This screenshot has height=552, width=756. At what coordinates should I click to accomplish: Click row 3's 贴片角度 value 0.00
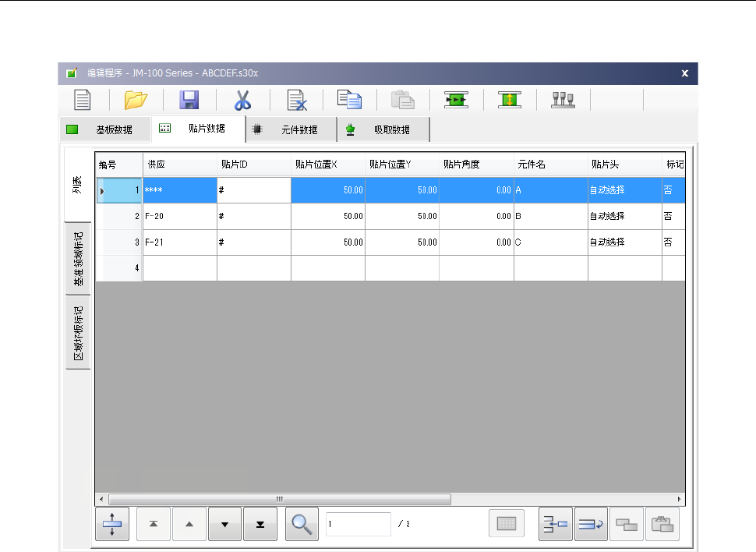[476, 242]
